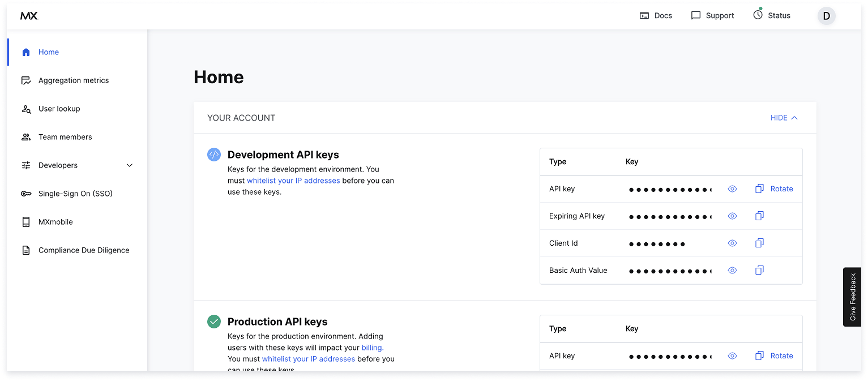Open the billing link
868x381 pixels.
[x=373, y=348]
